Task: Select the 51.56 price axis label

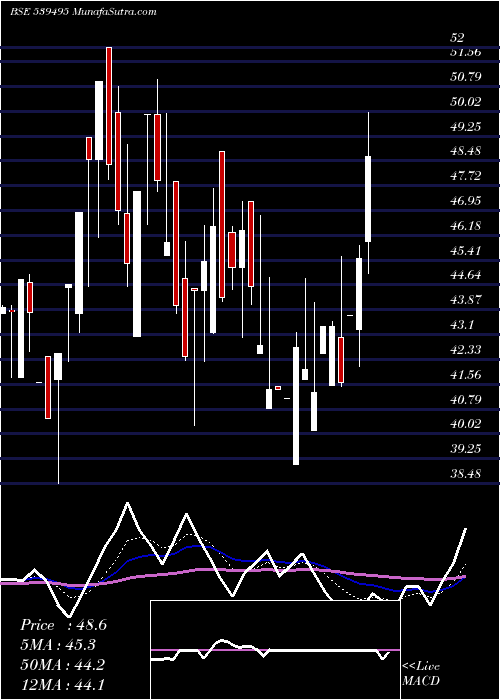Action: (466, 52)
